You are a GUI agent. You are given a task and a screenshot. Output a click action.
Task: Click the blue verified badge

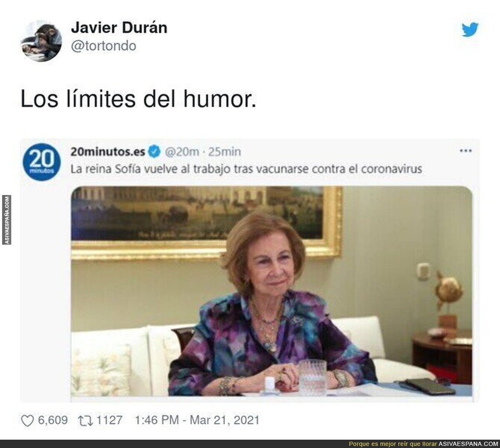[x=154, y=152]
